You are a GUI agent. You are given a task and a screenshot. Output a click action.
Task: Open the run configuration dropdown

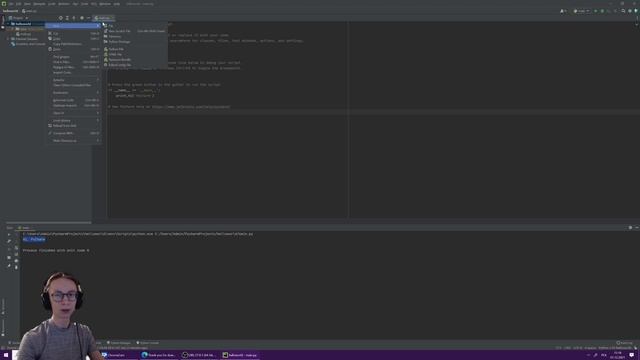pyautogui.click(x=582, y=11)
